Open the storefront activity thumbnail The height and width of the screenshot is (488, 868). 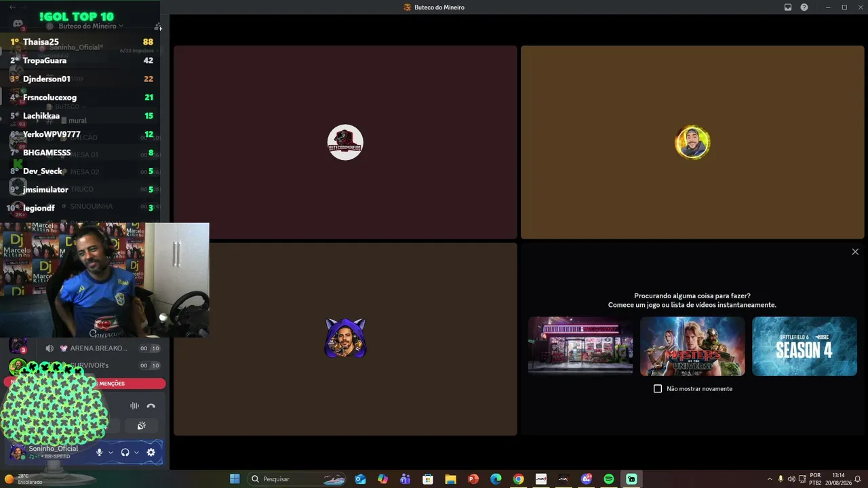pyautogui.click(x=580, y=346)
